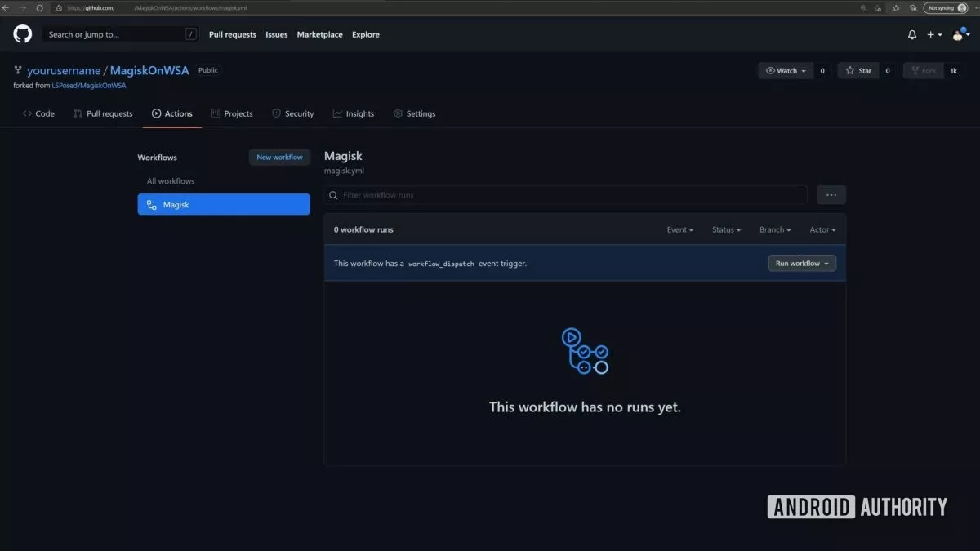Open browser collections icon
The height and width of the screenshot is (551, 980).
911,7
